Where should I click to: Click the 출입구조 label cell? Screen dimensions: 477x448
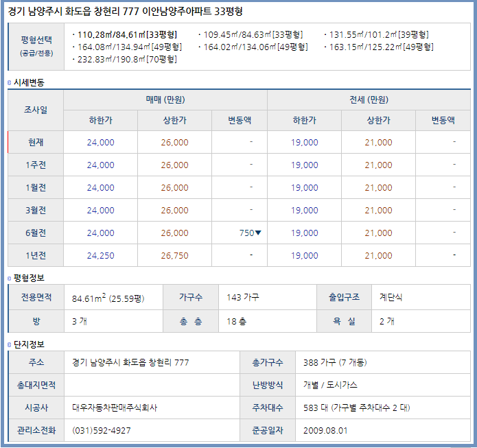click(344, 297)
